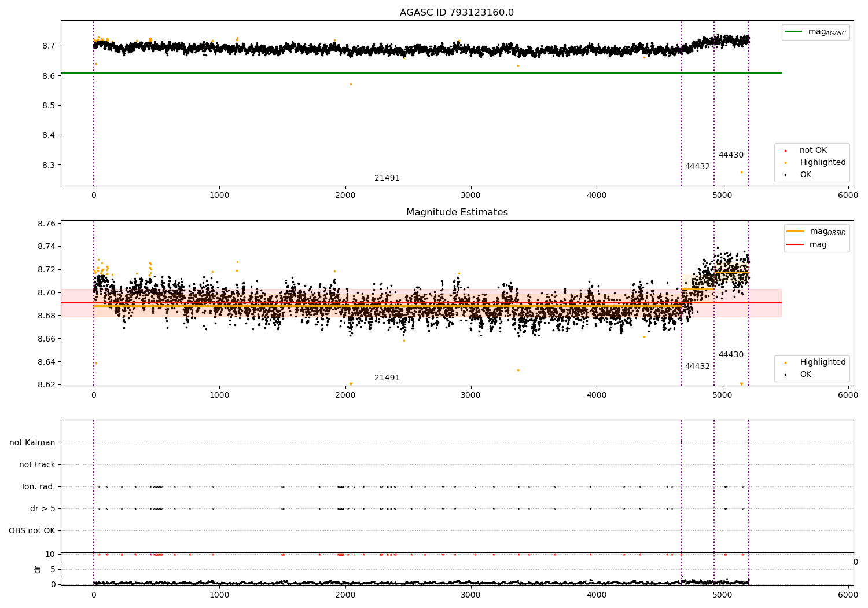This screenshot has height=608, width=868.
Task: Click OBSID label 21491 in Magnitude Estimates plot
Action: pos(387,378)
